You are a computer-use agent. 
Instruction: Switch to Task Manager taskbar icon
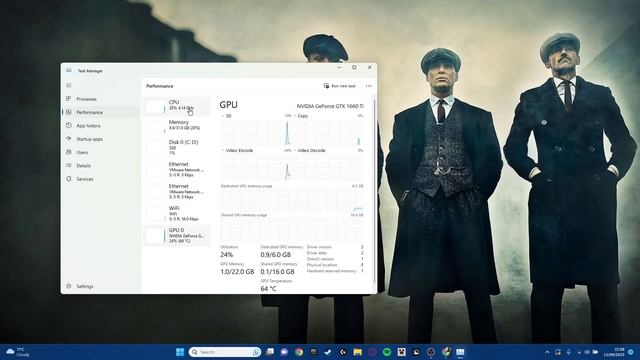[460, 352]
